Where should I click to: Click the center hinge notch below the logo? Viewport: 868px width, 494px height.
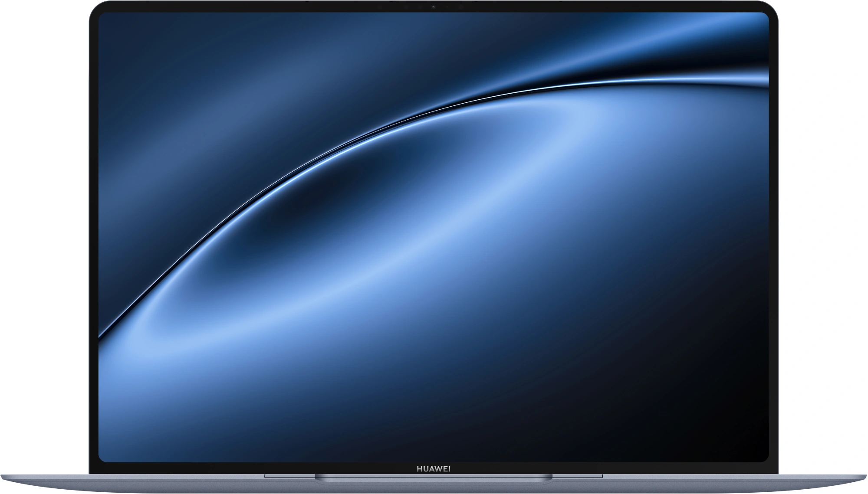434,478
